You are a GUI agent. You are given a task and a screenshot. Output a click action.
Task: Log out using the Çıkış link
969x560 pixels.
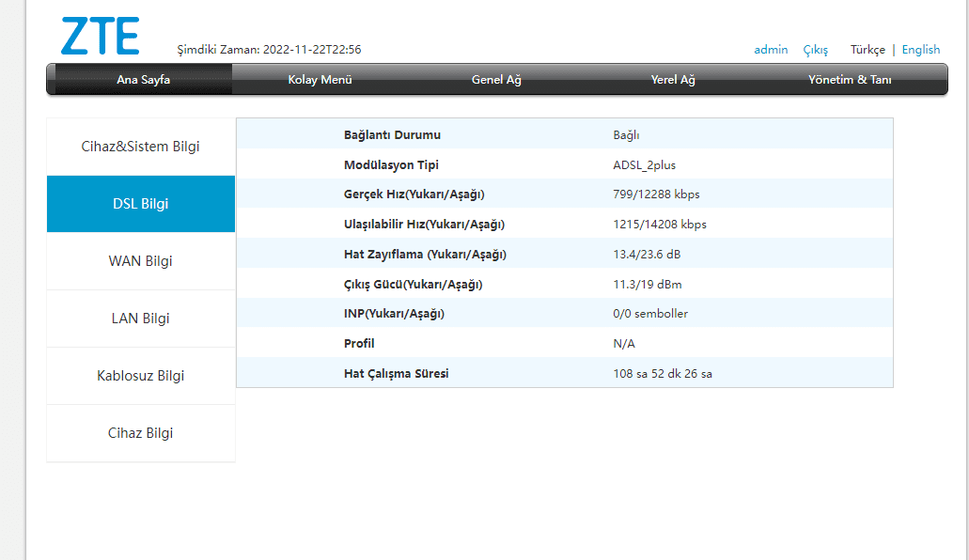tap(815, 50)
